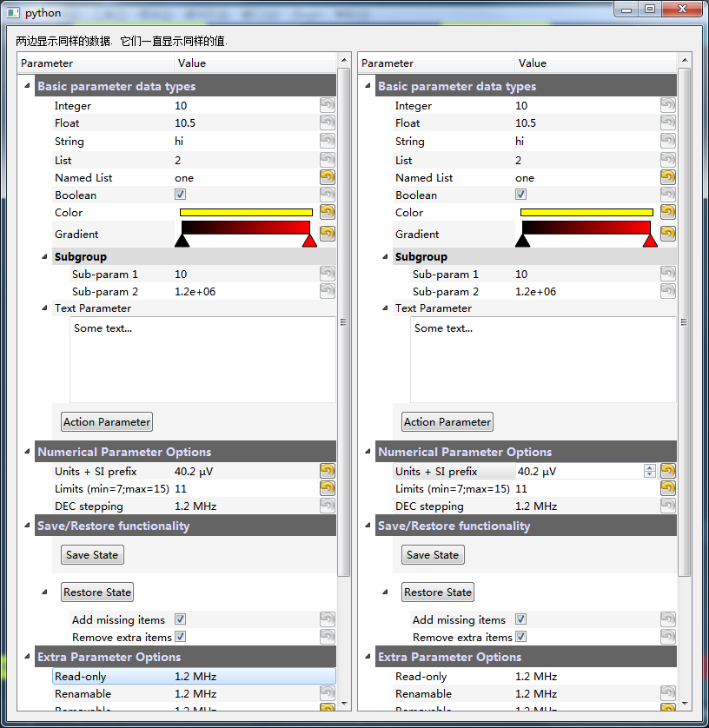
Task: Toggle the Boolean checkbox in left panel
Action: tap(180, 195)
